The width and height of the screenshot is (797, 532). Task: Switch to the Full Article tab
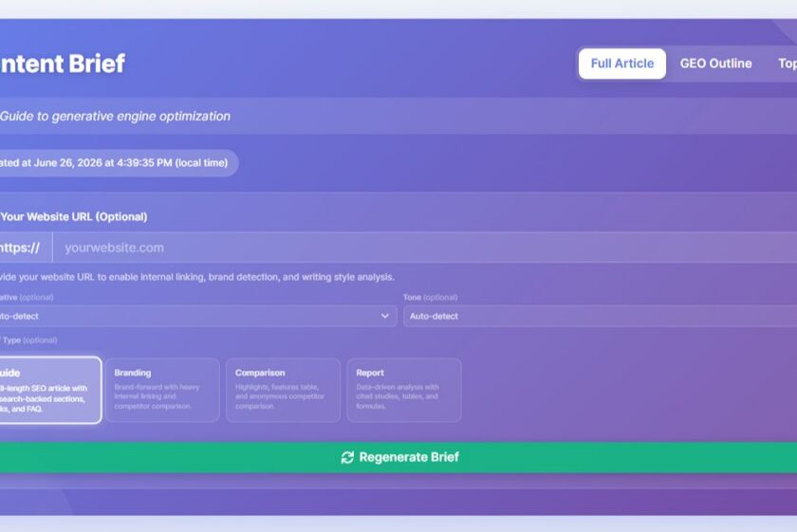coord(622,64)
